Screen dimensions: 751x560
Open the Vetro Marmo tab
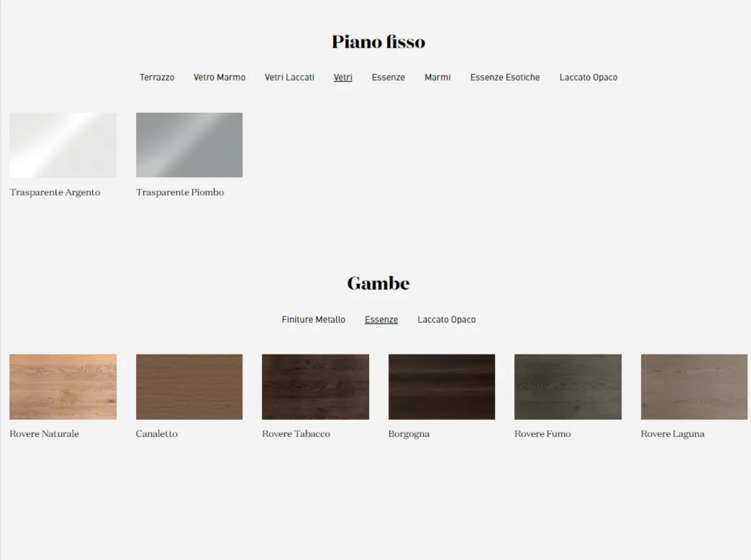(219, 78)
